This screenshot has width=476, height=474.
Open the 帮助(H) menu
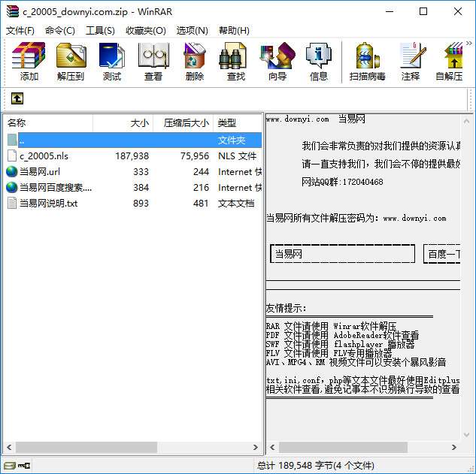234,30
